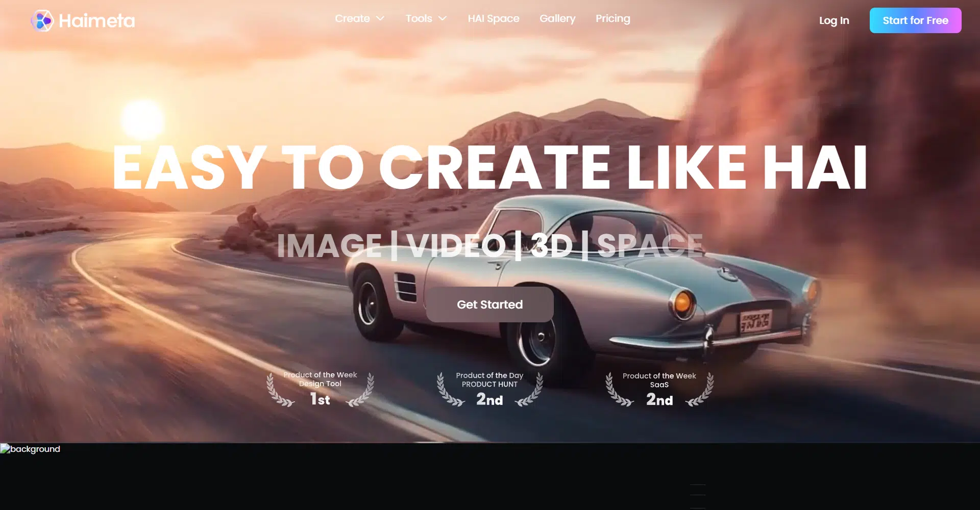980x510 pixels.
Task: Click the Get Started button
Action: click(489, 304)
